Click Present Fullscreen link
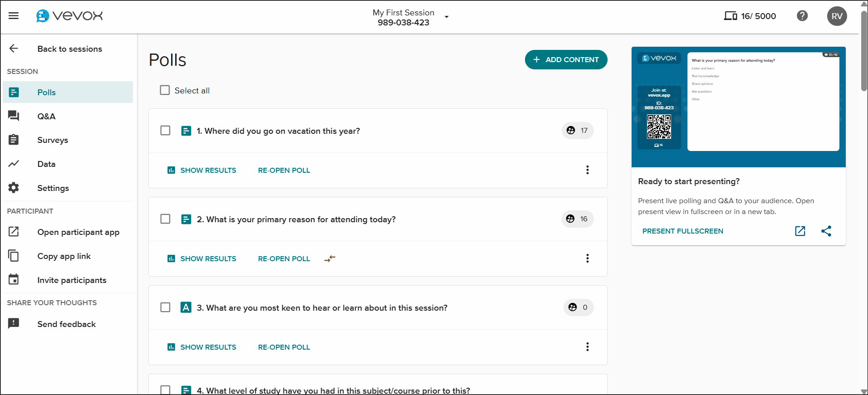 pos(682,231)
